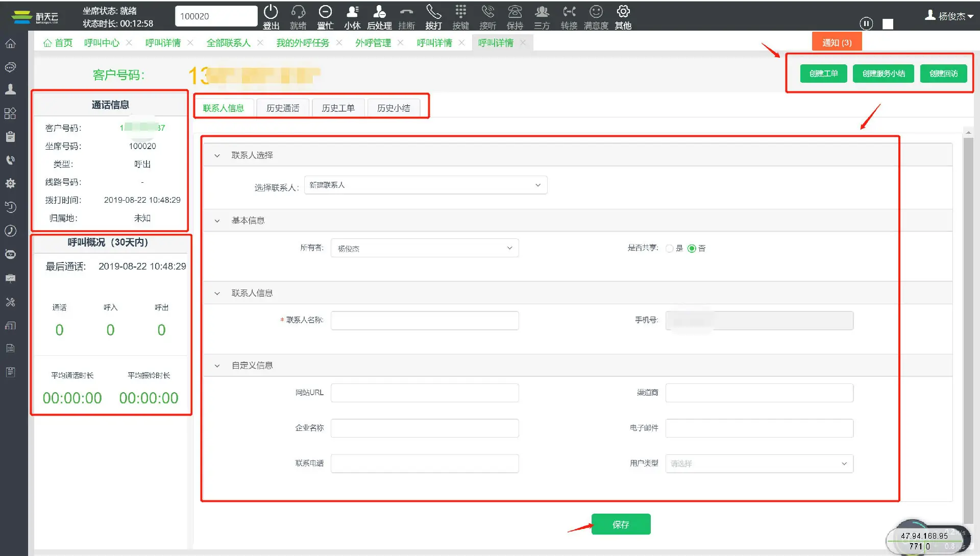
Task: Switch to 历史工单 tab
Action: point(338,108)
